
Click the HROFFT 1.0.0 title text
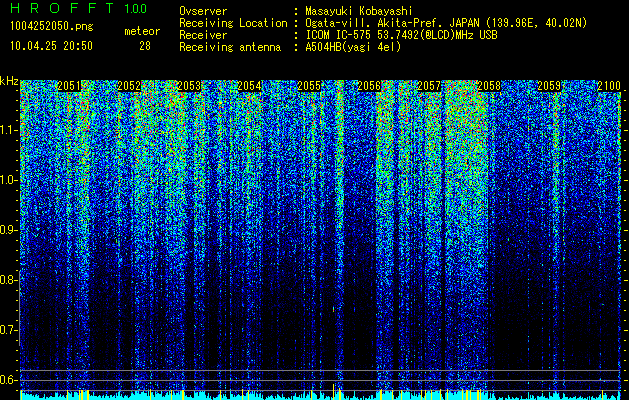point(78,8)
